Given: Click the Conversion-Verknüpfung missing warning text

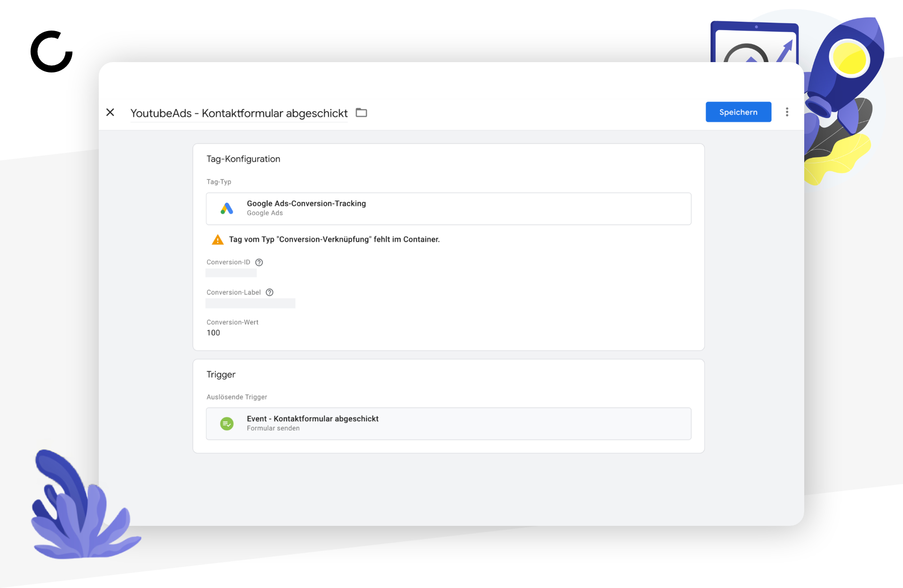Looking at the screenshot, I should click(x=334, y=239).
